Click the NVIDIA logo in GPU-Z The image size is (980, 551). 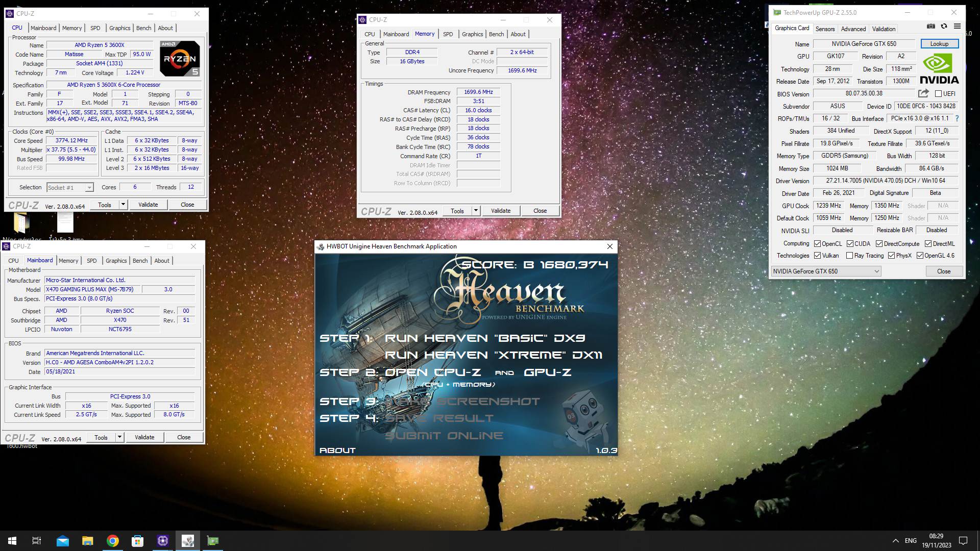point(939,69)
